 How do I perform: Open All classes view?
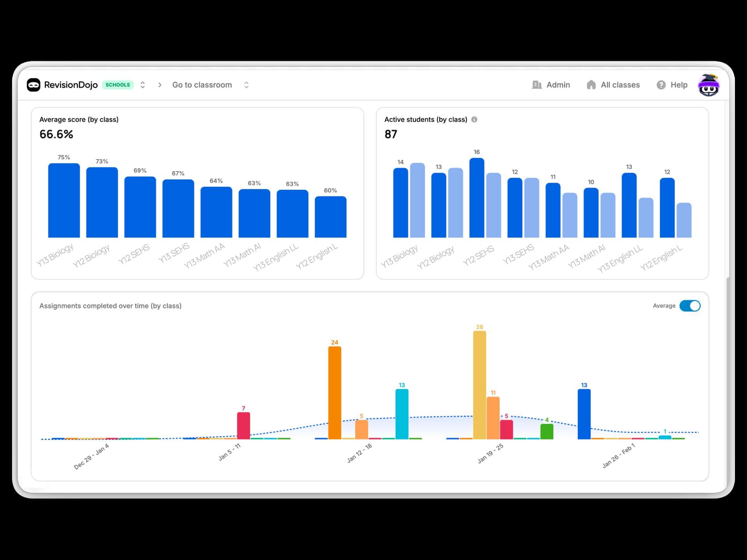pos(620,85)
